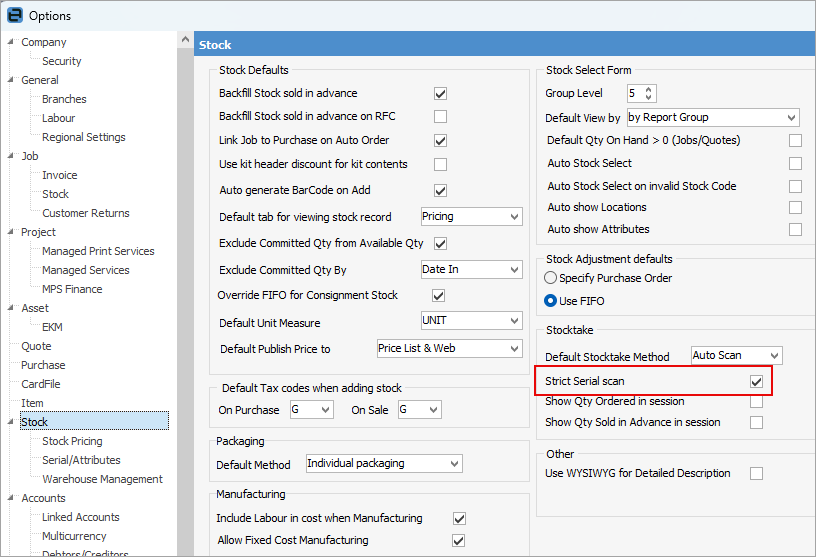816x557 pixels.
Task: Collapse the Job tree node
Action: click(10, 156)
